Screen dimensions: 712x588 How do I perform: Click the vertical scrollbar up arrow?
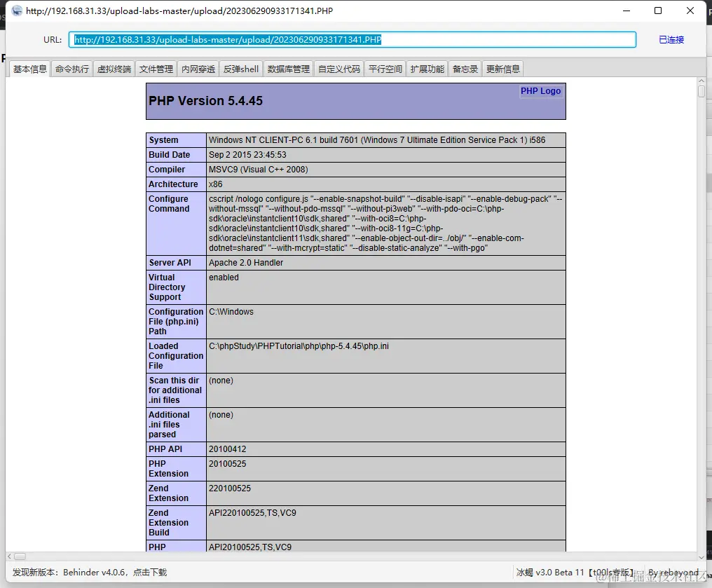point(701,81)
